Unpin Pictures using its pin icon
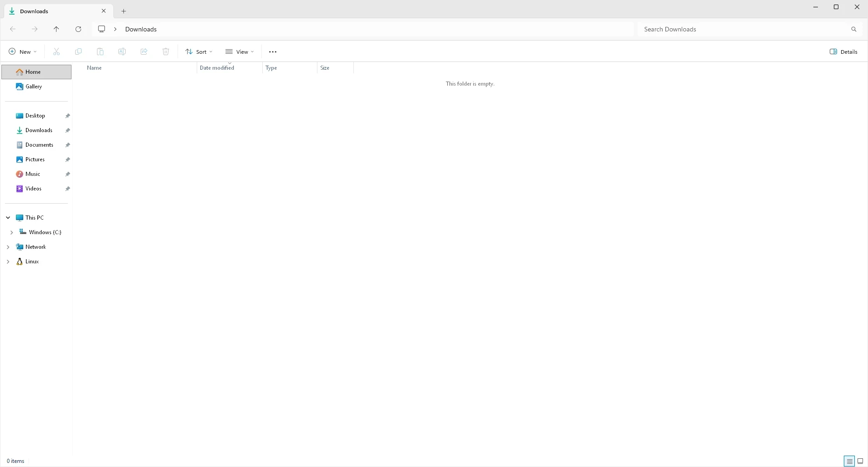868x467 pixels. pos(68,159)
